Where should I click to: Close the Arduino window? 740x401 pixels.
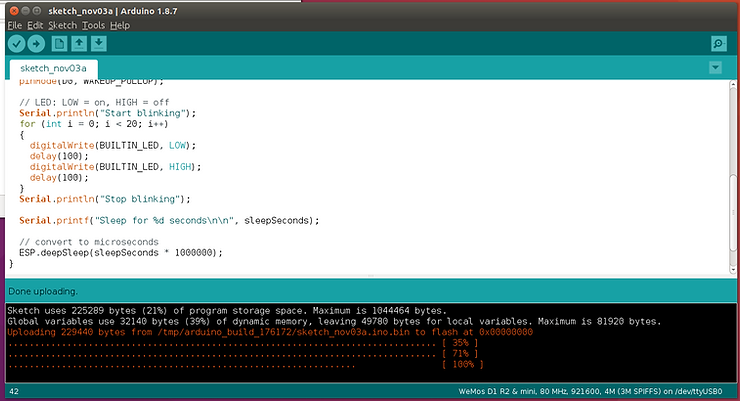[x=14, y=10]
